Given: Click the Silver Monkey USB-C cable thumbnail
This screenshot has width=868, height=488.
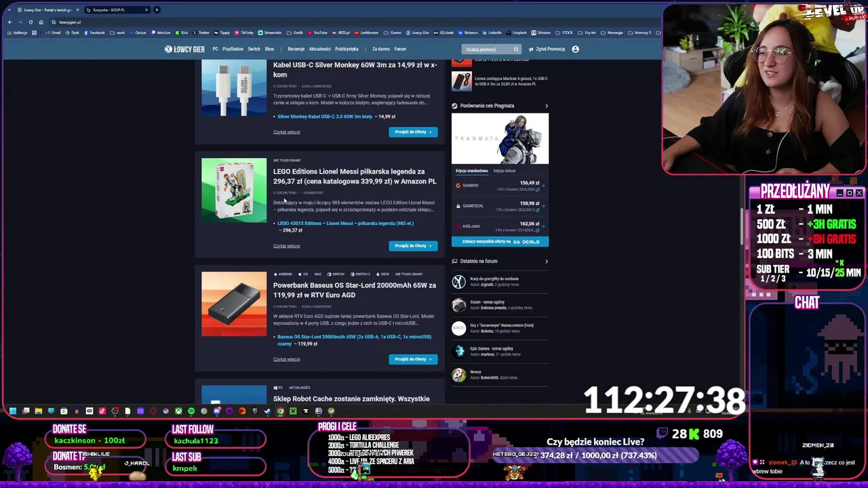Looking at the screenshot, I should [234, 87].
